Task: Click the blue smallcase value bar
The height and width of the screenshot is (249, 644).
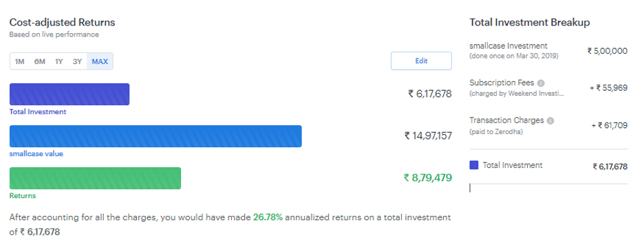Action: pos(155,136)
